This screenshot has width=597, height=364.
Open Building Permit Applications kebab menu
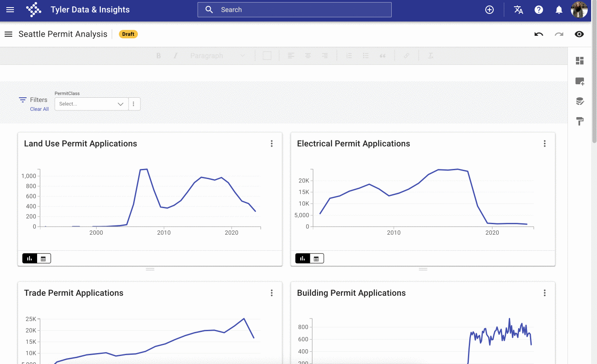point(545,293)
